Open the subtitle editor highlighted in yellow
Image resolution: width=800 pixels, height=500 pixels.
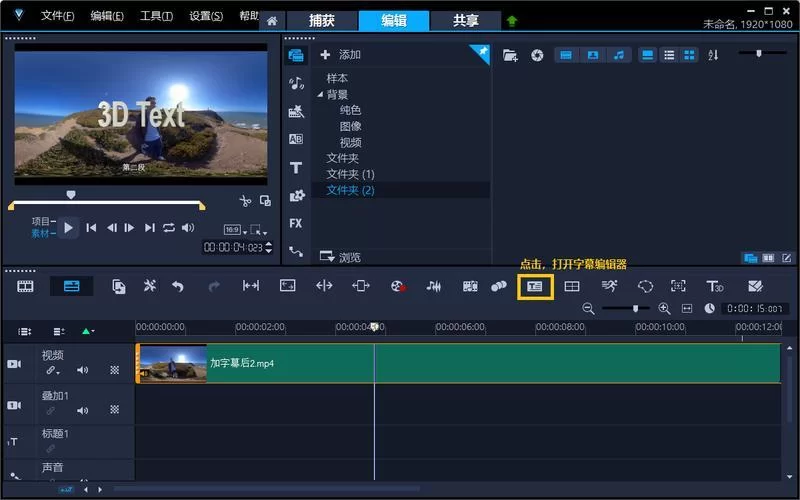(x=535, y=286)
